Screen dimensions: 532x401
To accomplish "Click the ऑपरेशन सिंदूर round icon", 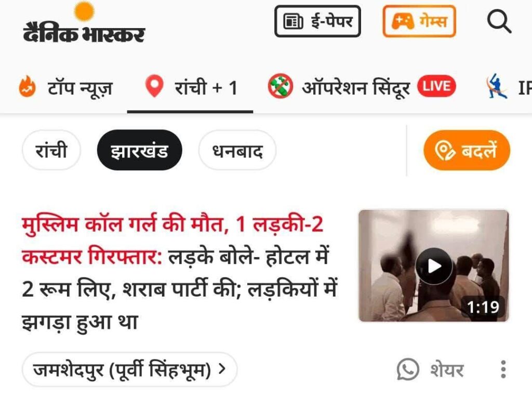I will pyautogui.click(x=280, y=86).
